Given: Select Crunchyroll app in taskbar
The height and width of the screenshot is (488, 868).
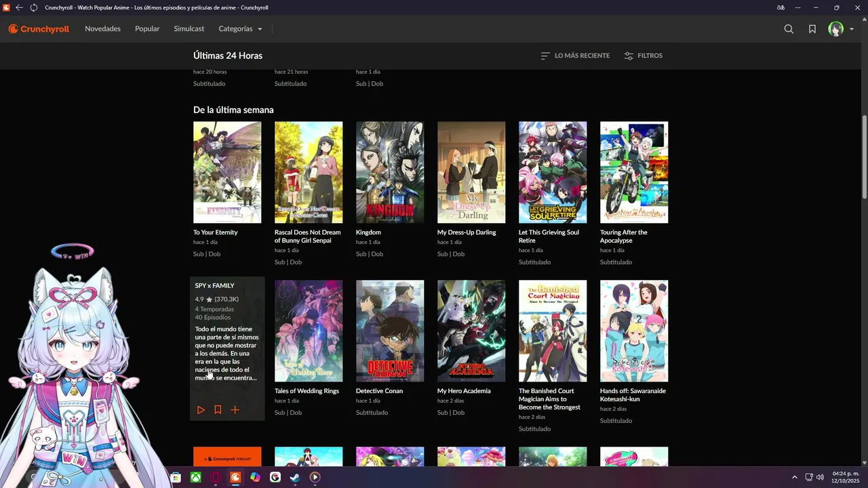Looking at the screenshot, I should tap(235, 477).
